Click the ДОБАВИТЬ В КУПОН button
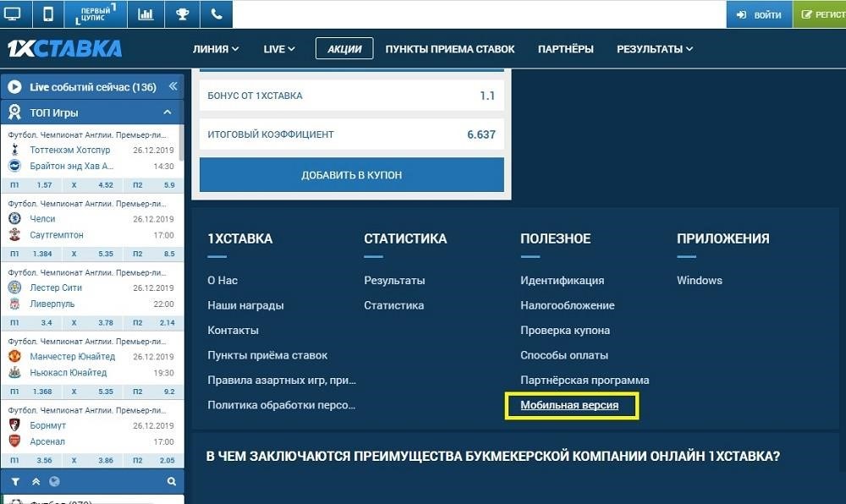846x504 pixels. tap(352, 175)
